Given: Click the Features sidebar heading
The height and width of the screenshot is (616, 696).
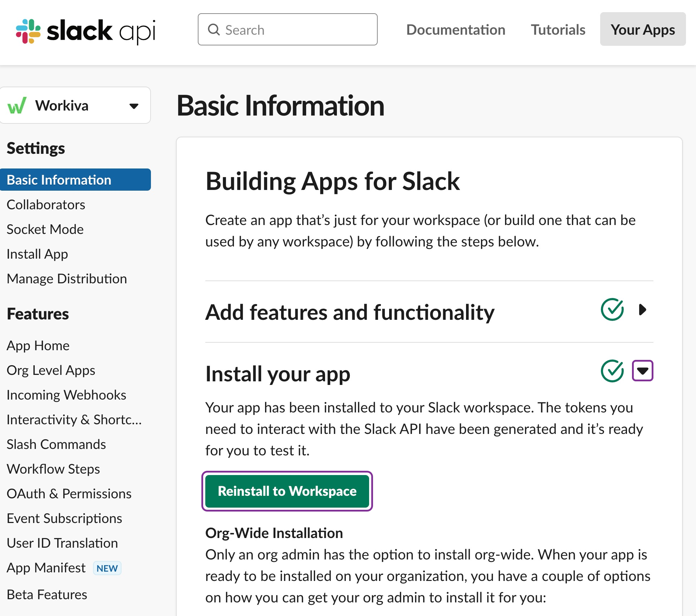Looking at the screenshot, I should tap(38, 314).
